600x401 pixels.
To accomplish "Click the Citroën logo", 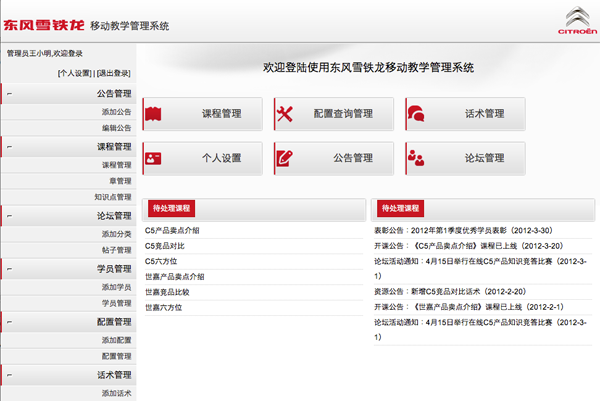I will [x=577, y=20].
